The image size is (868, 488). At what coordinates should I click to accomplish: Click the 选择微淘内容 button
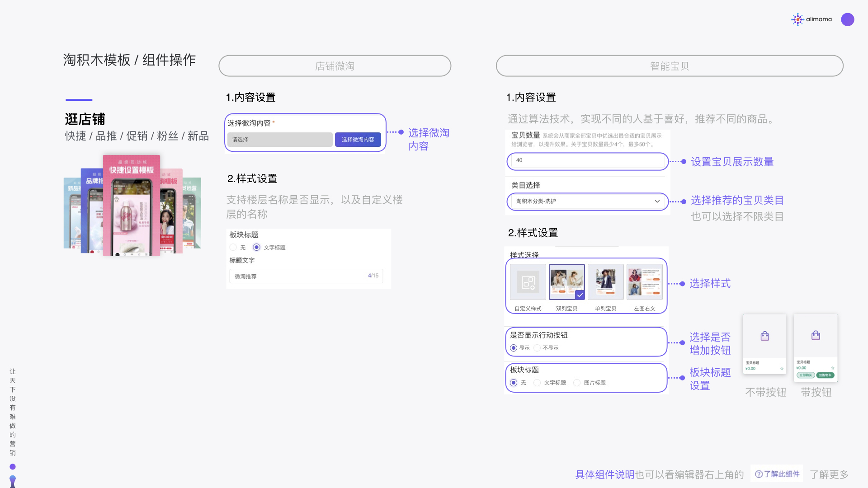[358, 139]
